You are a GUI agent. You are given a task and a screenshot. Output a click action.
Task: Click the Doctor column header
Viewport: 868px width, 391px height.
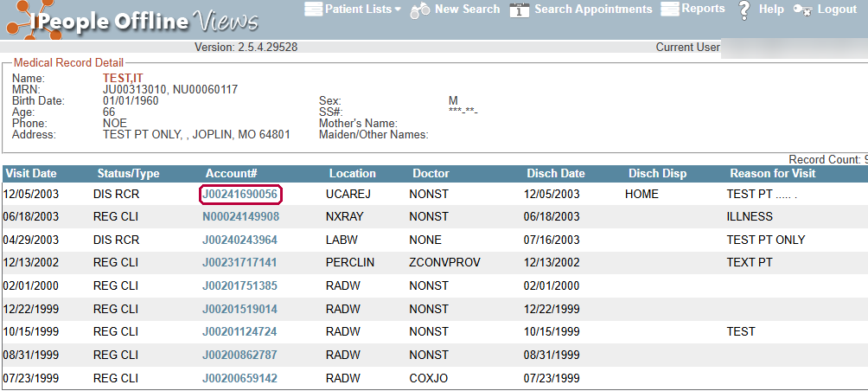(431, 173)
